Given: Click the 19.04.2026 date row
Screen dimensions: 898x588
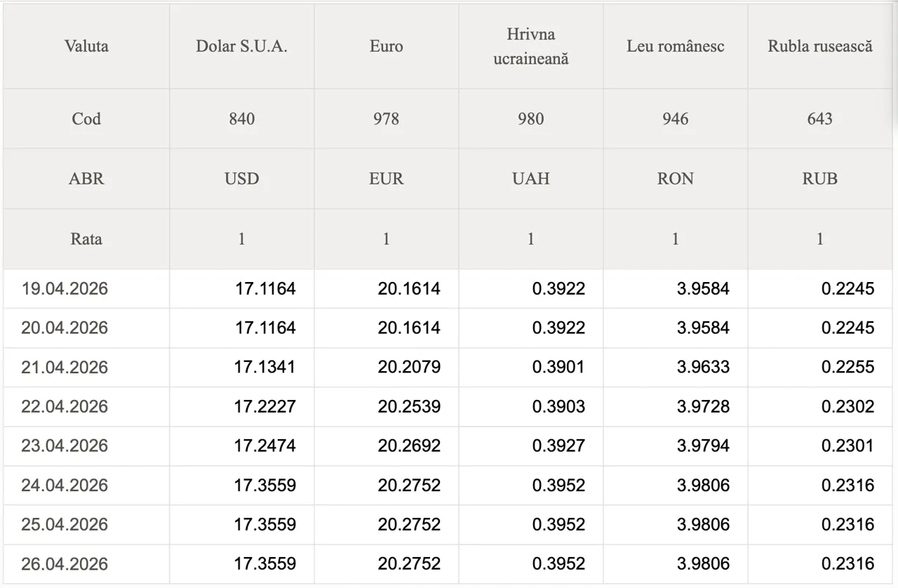Looking at the screenshot, I should 65,288.
